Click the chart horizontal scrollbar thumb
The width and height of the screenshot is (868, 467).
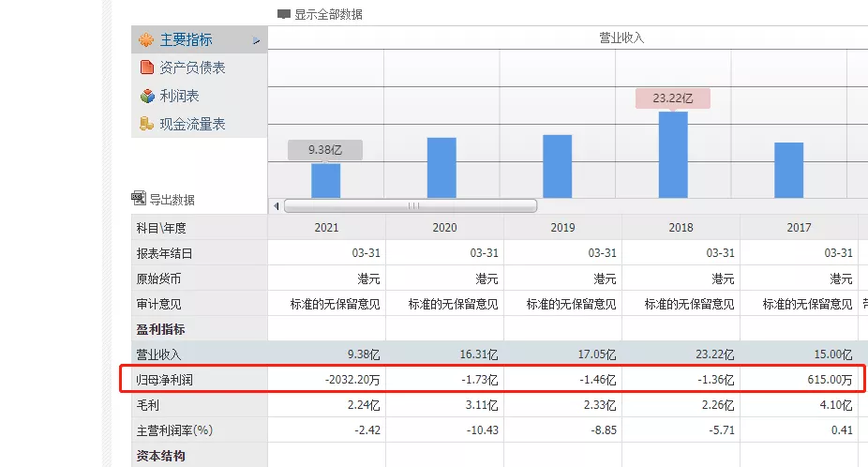click(x=411, y=205)
